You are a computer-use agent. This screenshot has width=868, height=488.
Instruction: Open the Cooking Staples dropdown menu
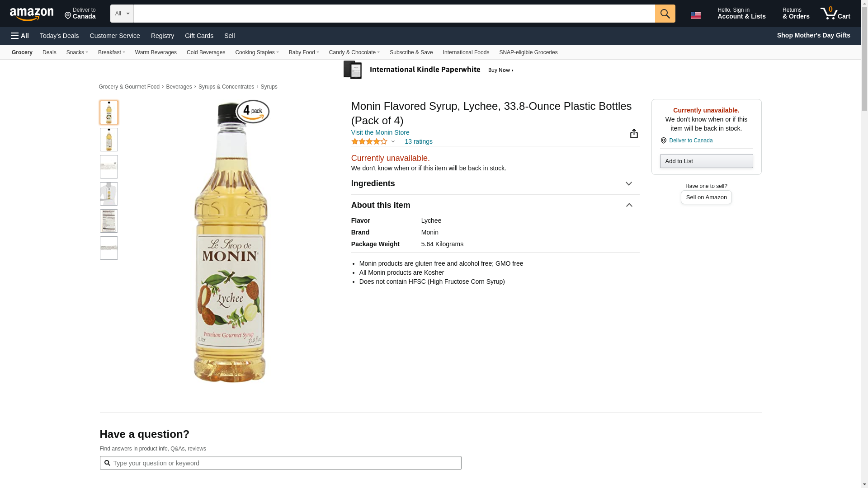click(256, 52)
